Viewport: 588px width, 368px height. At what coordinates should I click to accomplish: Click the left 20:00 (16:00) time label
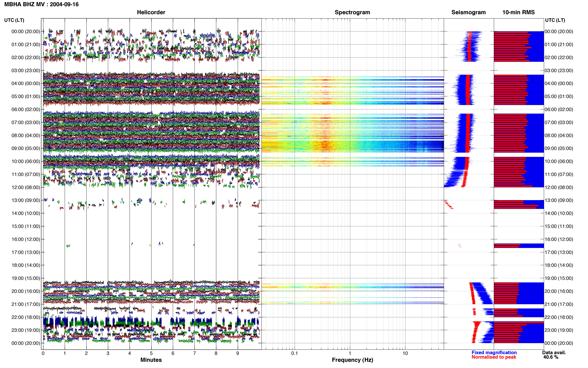[x=26, y=291]
